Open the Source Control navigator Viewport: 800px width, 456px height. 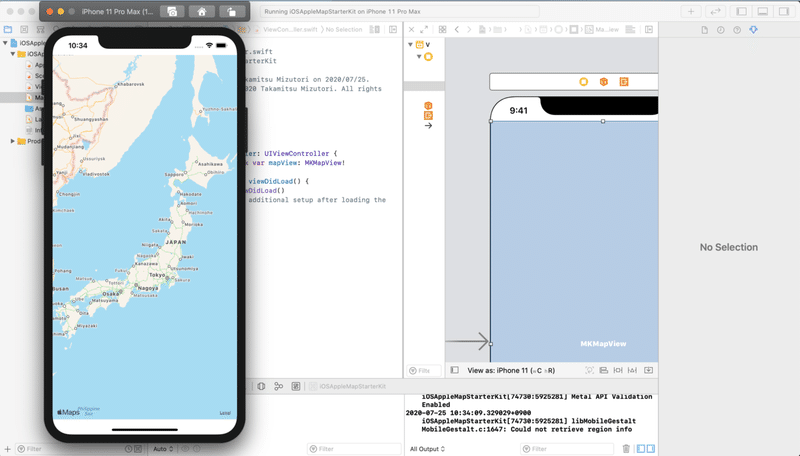click(24, 30)
